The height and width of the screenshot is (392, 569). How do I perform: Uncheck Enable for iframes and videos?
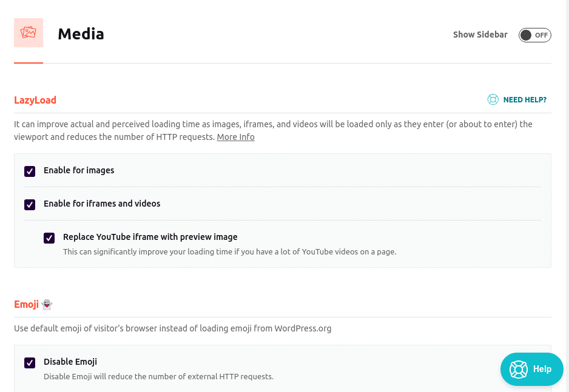click(x=30, y=204)
